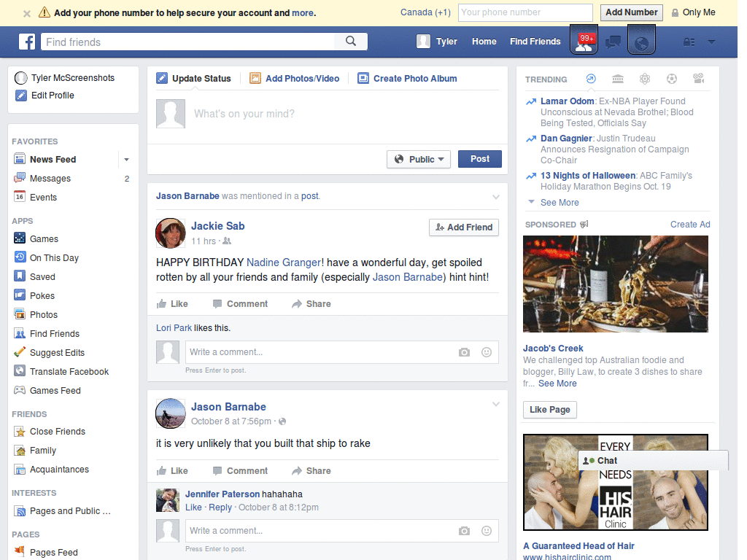Go to Home in top bar
This screenshot has width=747, height=560.
point(484,42)
